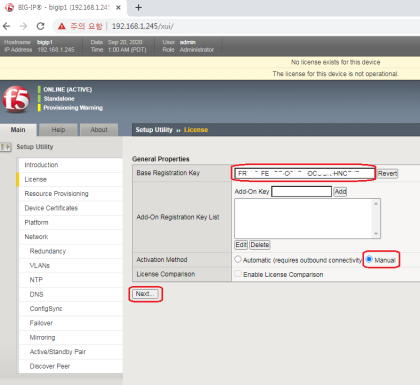420x385 pixels.
Task: Click the Setup Utility breadcrumb
Action: 154,130
